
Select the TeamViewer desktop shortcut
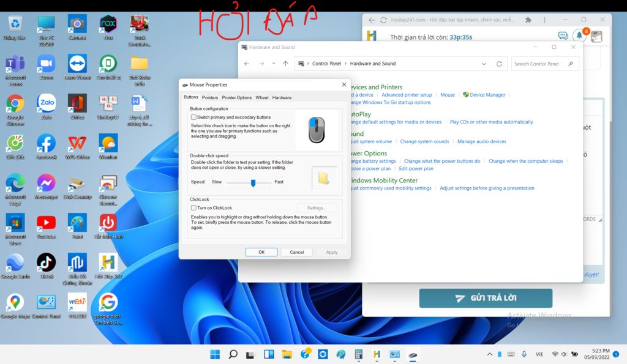tap(77, 68)
